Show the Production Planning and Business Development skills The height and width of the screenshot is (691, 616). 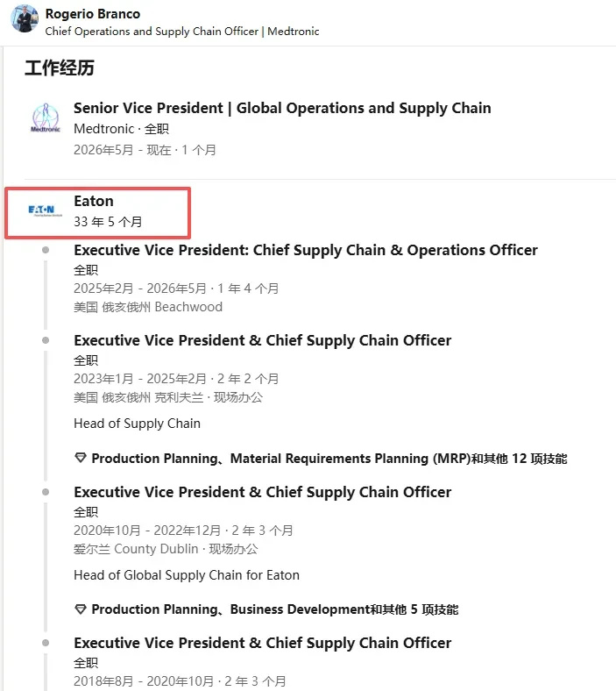tap(275, 609)
